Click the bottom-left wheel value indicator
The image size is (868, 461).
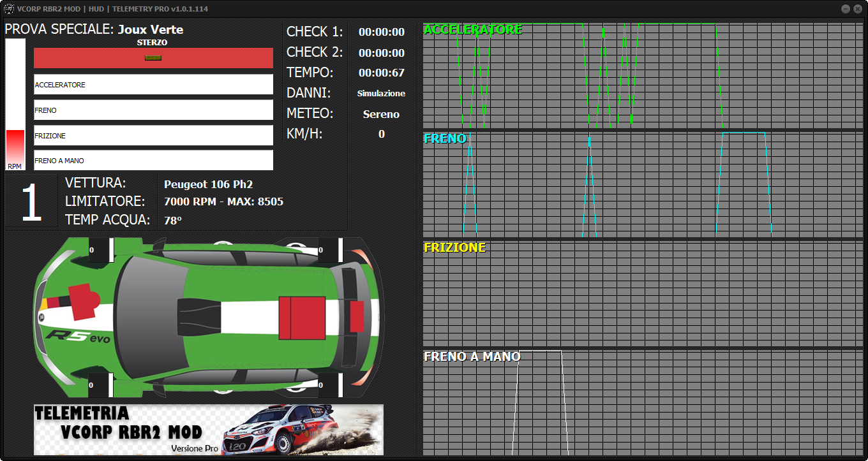tap(100, 385)
